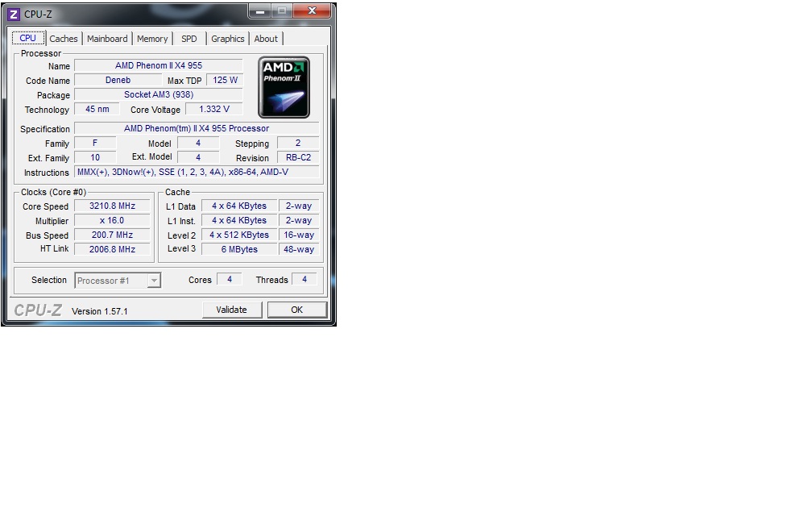The image size is (812, 508).
Task: Click the processor Name field
Action: pos(158,66)
